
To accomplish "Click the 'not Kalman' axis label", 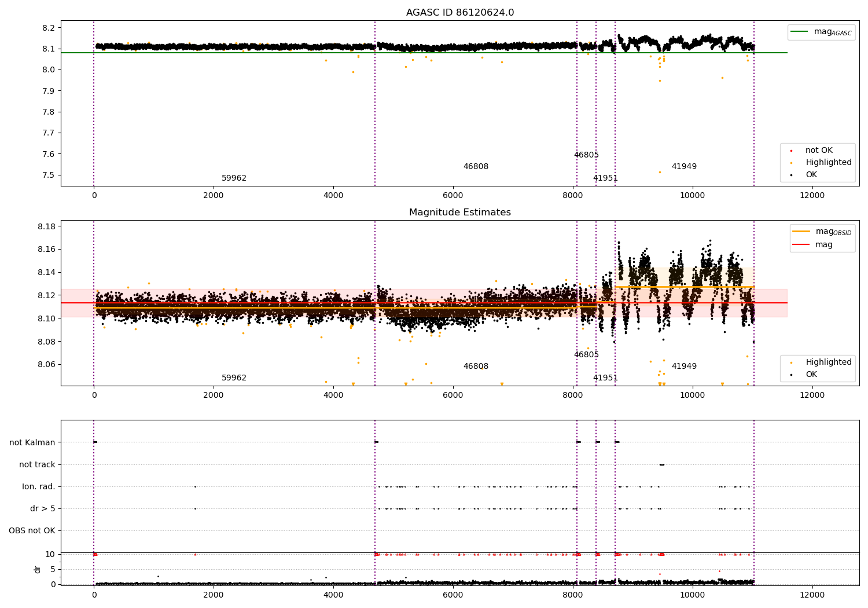I will tap(32, 443).
